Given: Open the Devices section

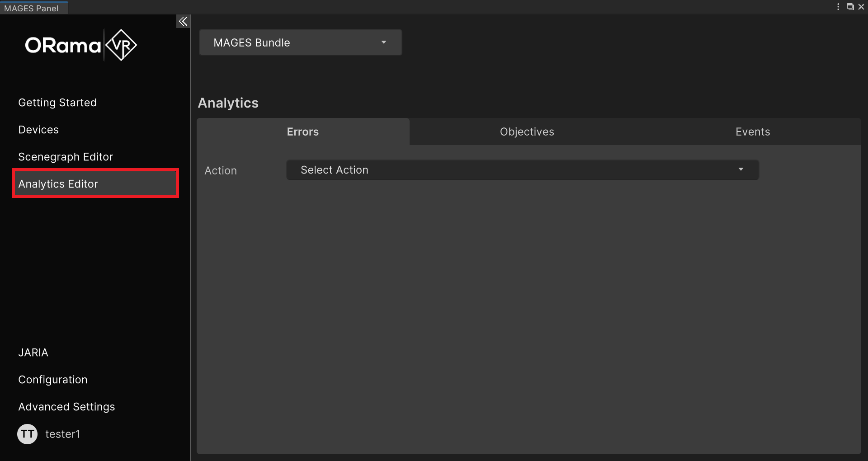Looking at the screenshot, I should point(38,129).
